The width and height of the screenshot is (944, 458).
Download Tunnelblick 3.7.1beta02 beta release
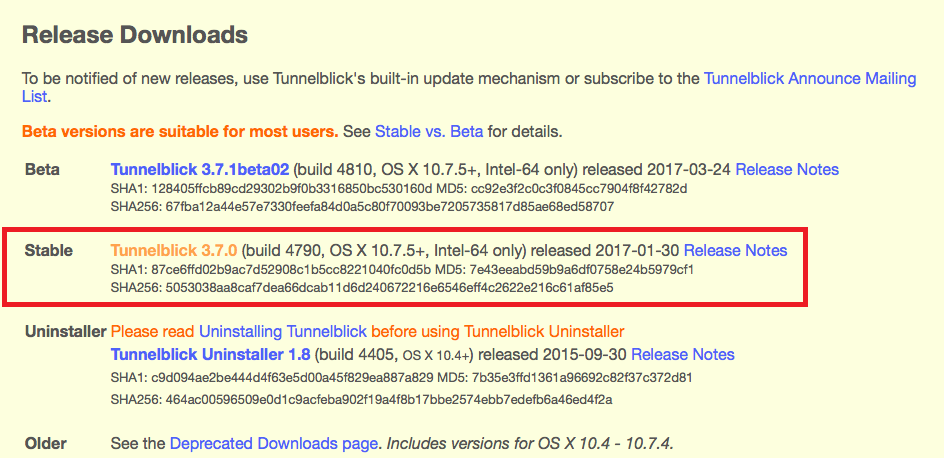pyautogui.click(x=200, y=169)
